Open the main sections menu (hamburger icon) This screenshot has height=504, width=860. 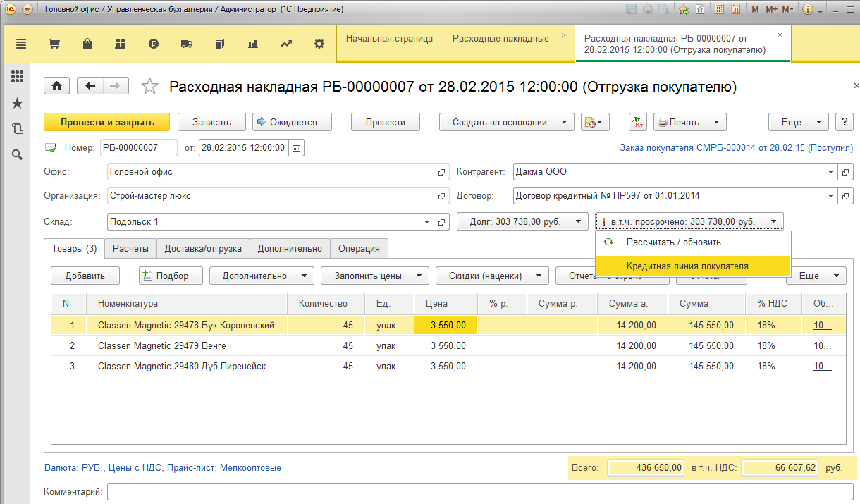tap(21, 44)
